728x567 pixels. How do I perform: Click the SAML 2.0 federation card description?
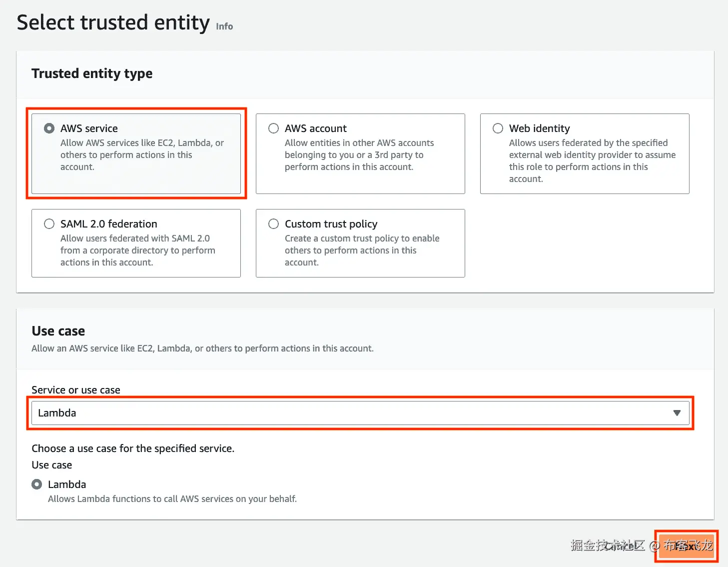138,250
